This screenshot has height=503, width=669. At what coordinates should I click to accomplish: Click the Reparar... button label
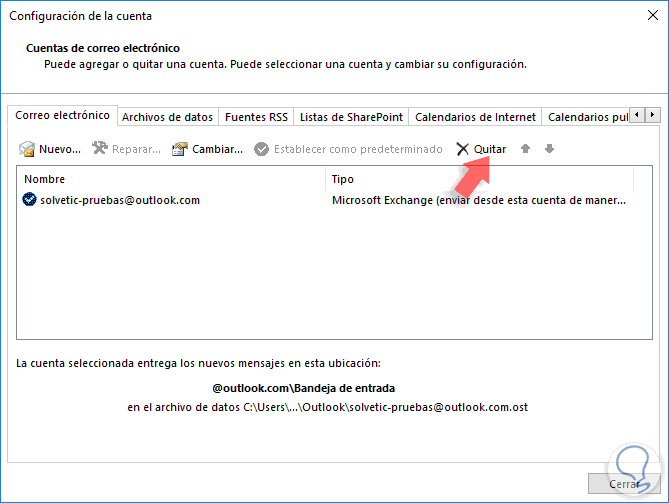click(x=136, y=149)
